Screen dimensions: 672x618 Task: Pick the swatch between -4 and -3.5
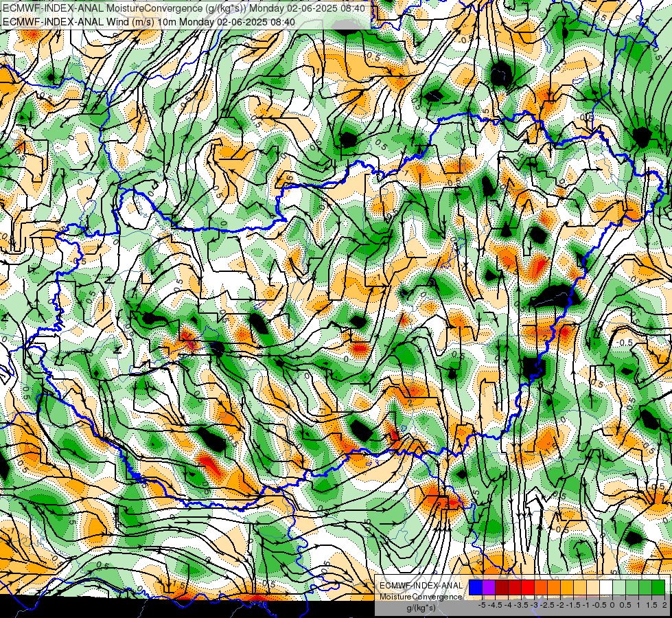click(515, 588)
